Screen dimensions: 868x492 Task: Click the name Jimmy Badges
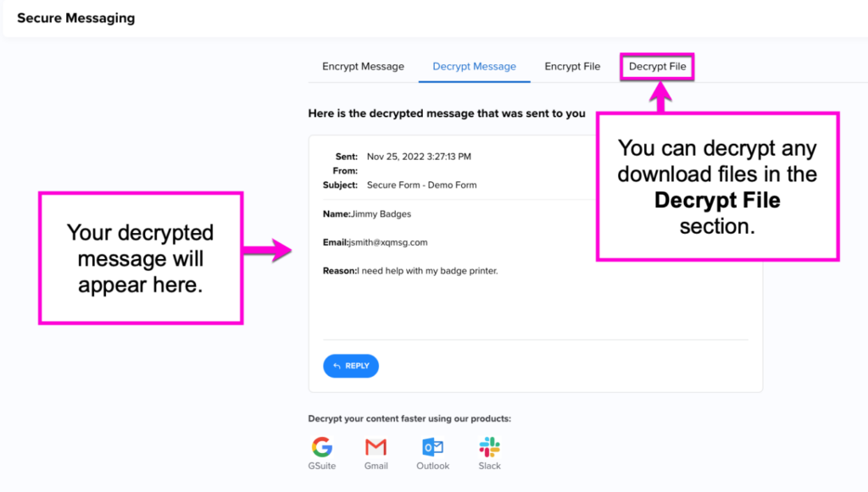[381, 214]
